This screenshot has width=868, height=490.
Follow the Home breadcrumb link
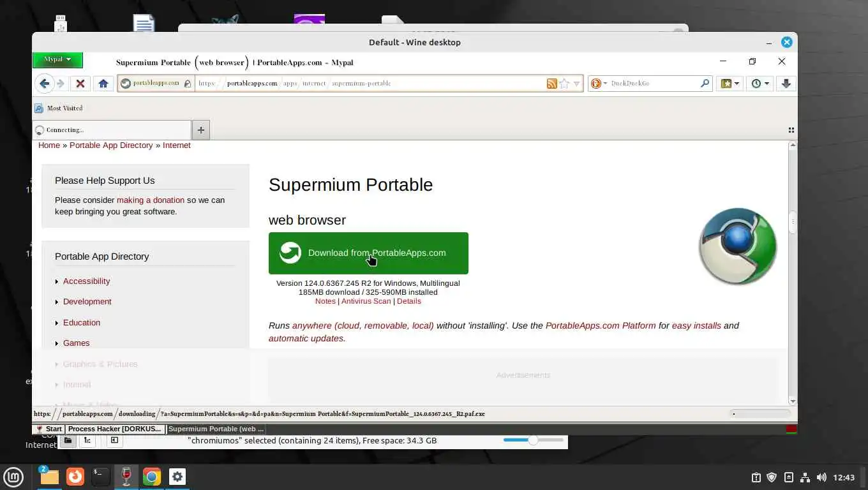[49, 145]
